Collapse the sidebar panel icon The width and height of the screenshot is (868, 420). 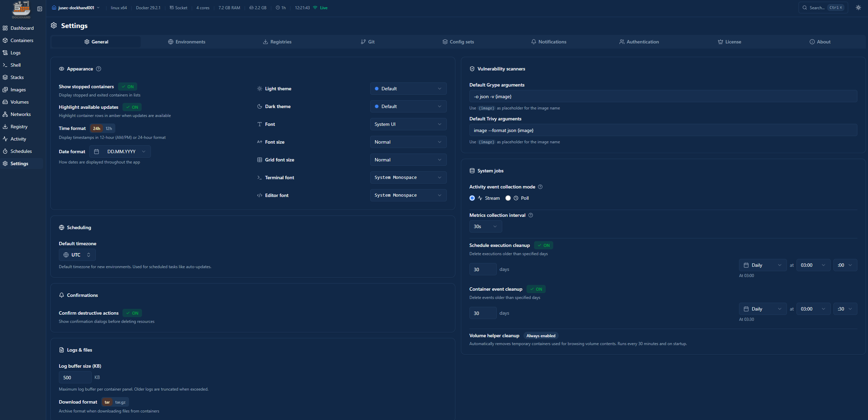tap(40, 9)
